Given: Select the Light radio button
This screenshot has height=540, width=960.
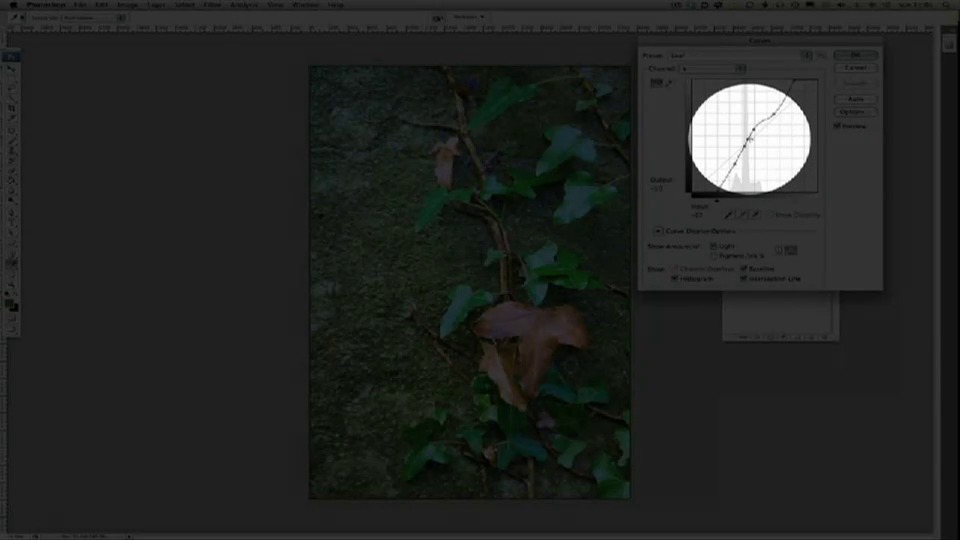Looking at the screenshot, I should (713, 246).
